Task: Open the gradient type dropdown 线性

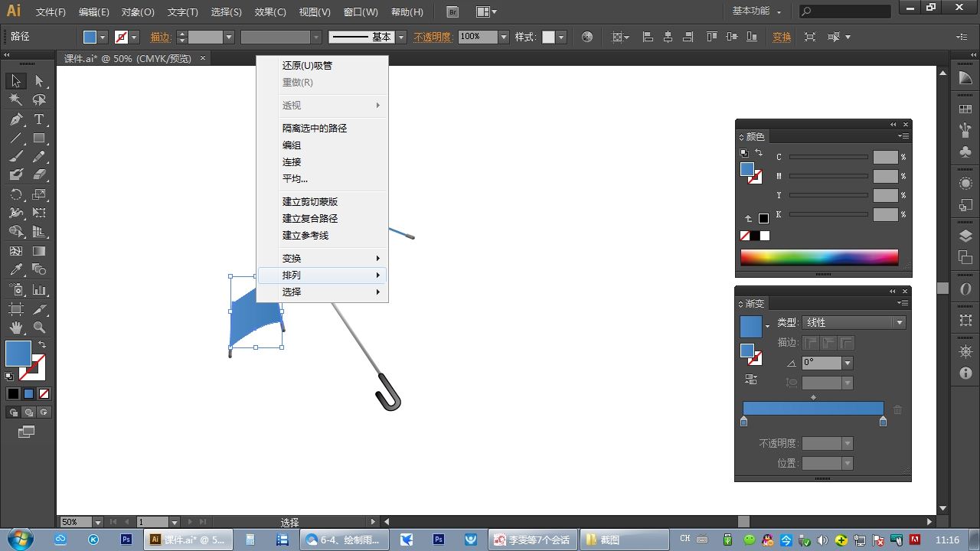Action: (854, 323)
